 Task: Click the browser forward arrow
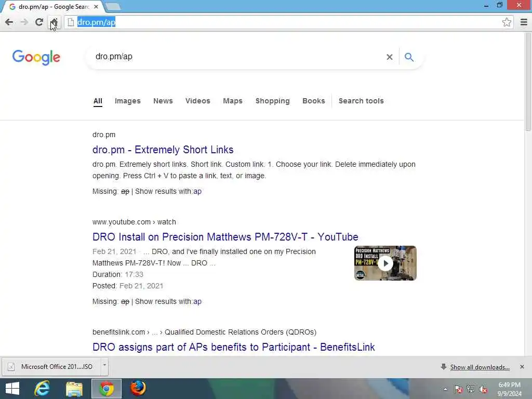point(24,22)
